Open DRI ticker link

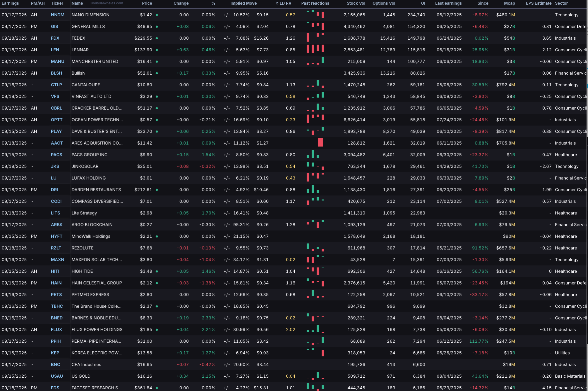pyautogui.click(x=55, y=190)
